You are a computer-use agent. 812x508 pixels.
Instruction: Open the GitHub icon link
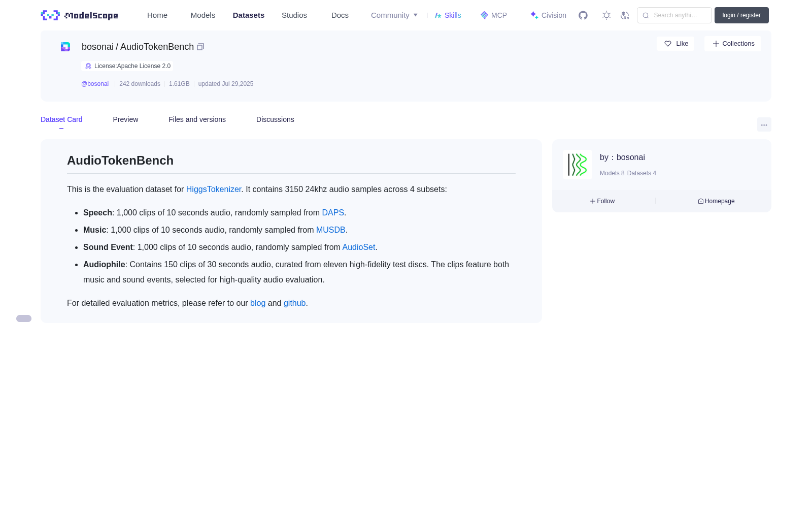pos(583,15)
